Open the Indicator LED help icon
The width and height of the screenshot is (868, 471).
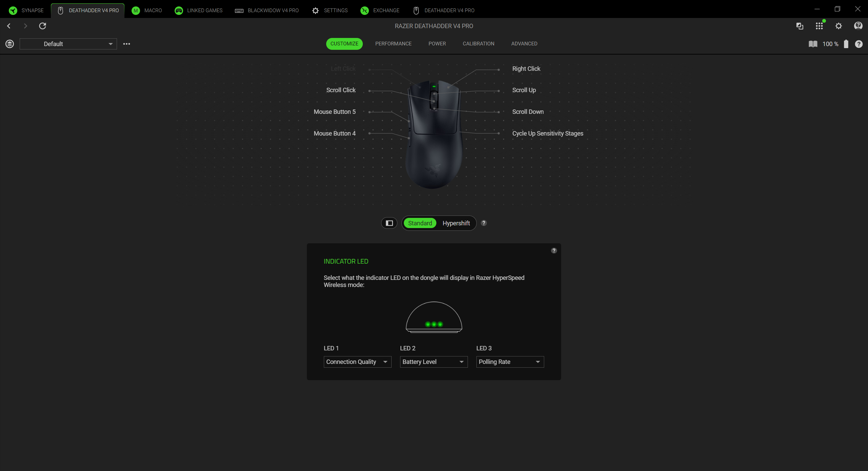pyautogui.click(x=554, y=251)
